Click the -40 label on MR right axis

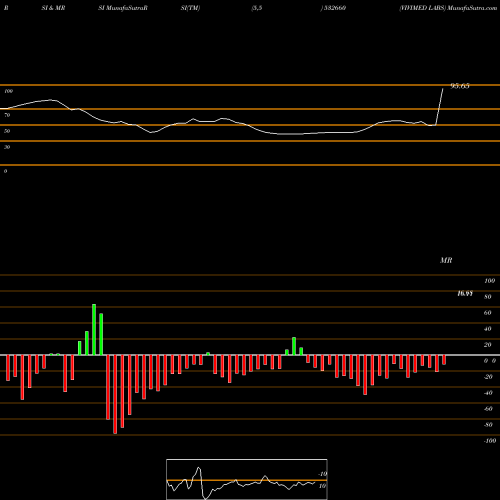pos(488,393)
